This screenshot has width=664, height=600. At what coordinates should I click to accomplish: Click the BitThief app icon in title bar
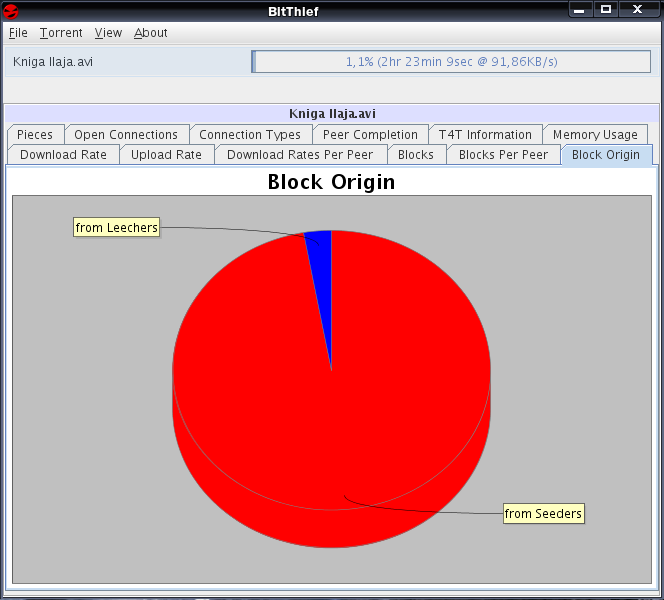point(11,11)
